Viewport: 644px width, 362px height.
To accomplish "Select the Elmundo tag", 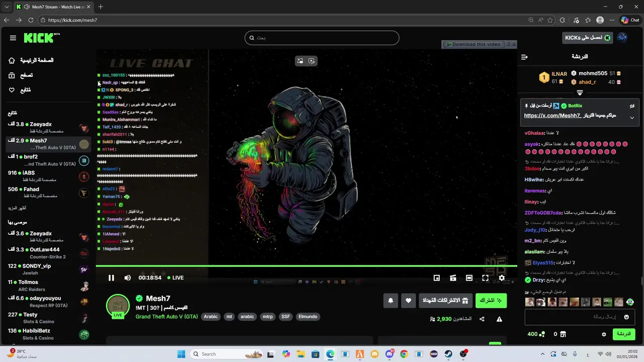I will (x=308, y=317).
